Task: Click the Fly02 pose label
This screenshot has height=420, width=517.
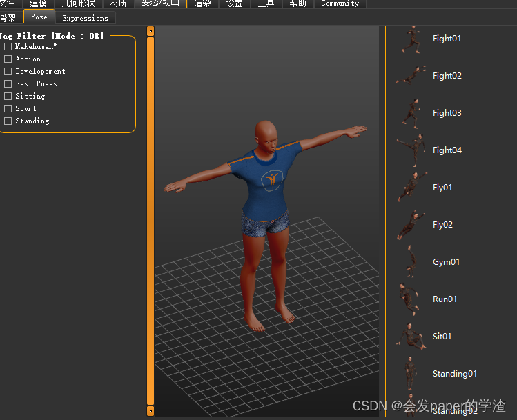Action: pyautogui.click(x=442, y=225)
